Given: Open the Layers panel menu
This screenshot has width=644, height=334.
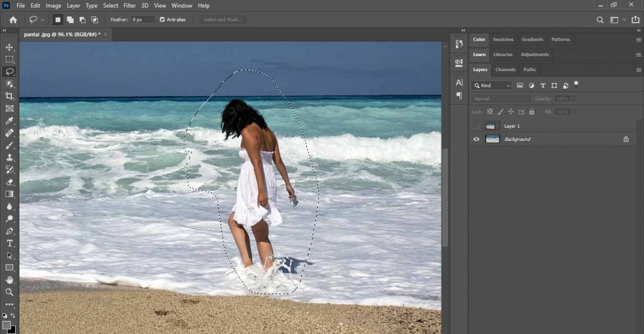Looking at the screenshot, I should [x=638, y=70].
